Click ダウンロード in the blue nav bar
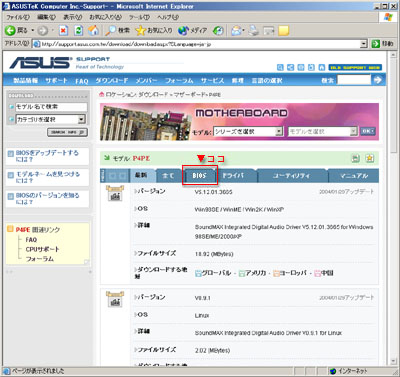 112,81
